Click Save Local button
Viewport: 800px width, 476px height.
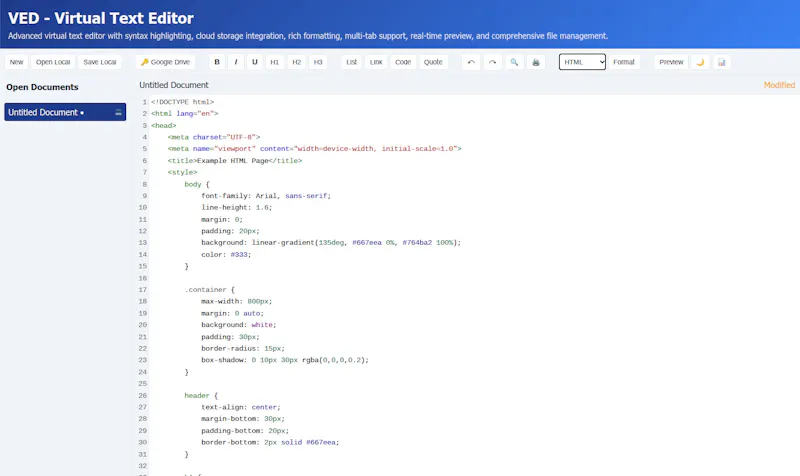100,62
